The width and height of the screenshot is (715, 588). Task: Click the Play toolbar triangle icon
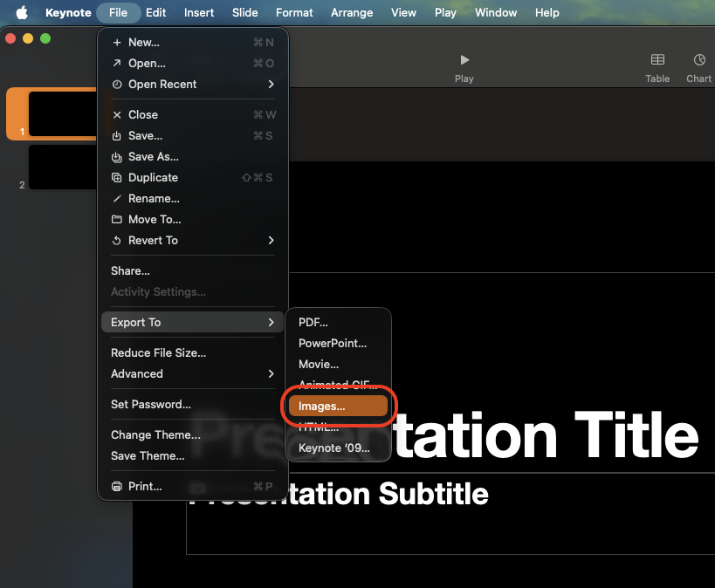(x=464, y=60)
